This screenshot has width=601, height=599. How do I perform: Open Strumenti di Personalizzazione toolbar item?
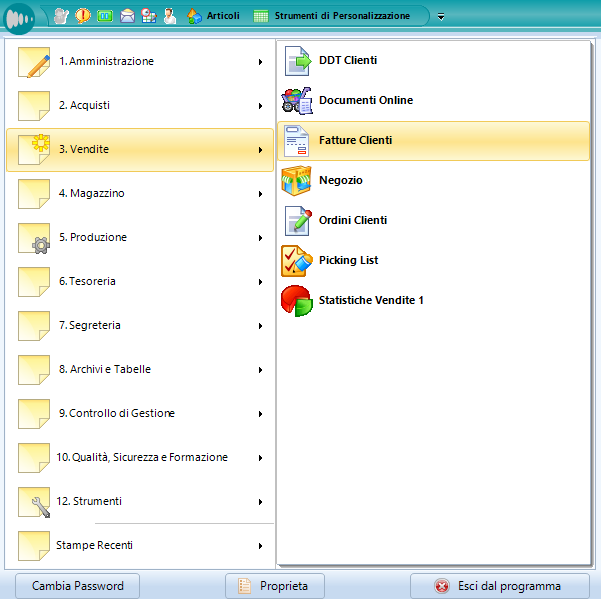[331, 16]
